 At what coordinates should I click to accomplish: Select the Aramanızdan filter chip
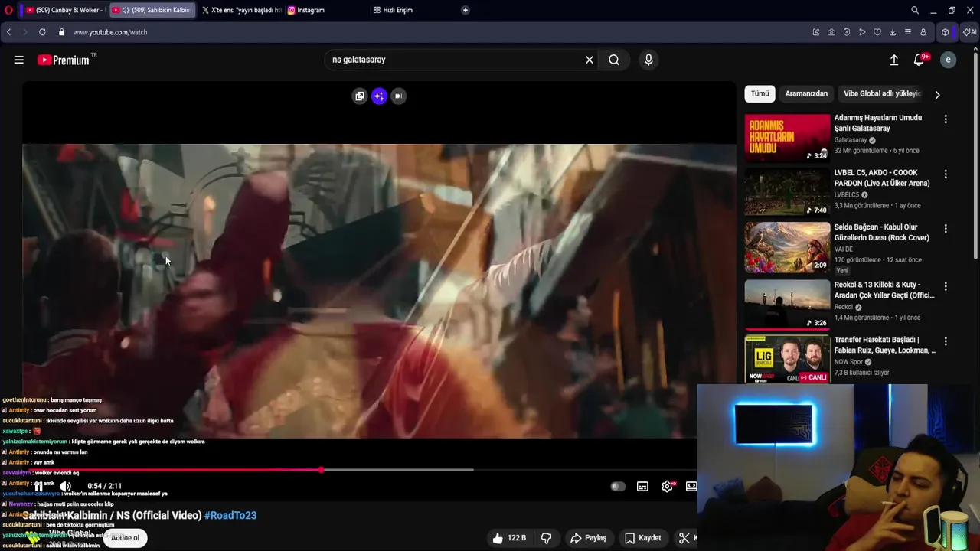(806, 93)
